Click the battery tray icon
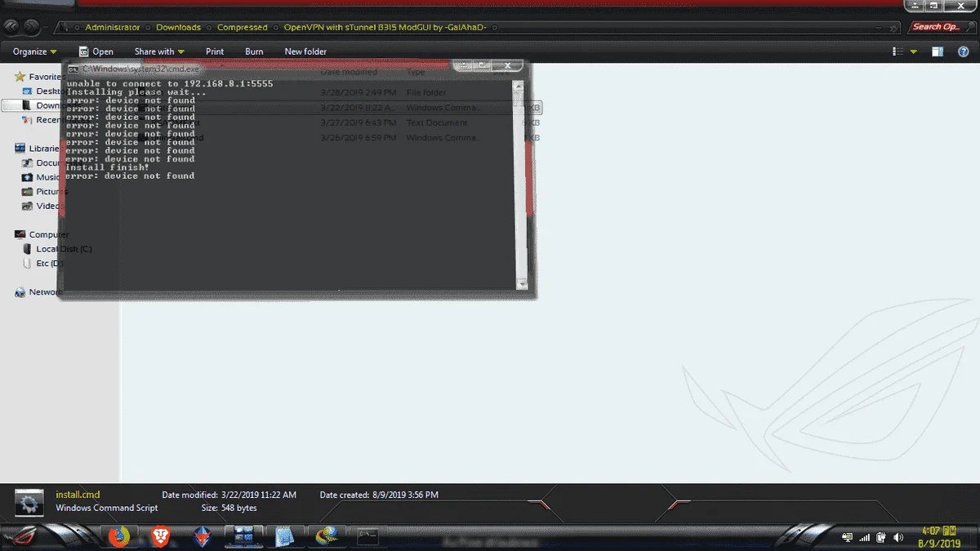980x551 pixels. click(x=881, y=538)
